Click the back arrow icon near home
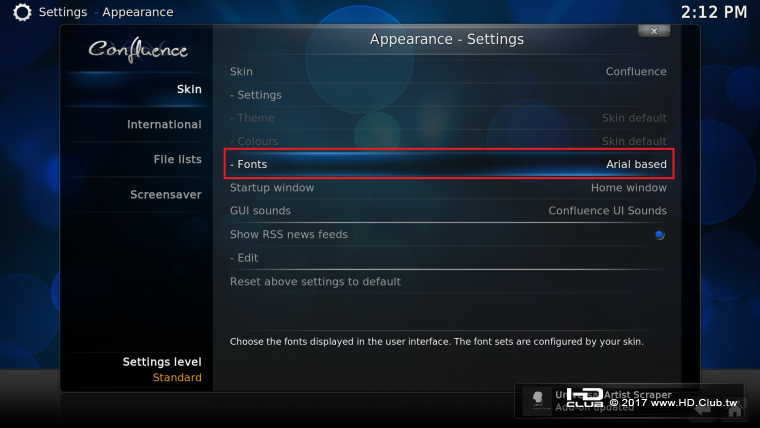This screenshot has width=760, height=428. tap(703, 410)
